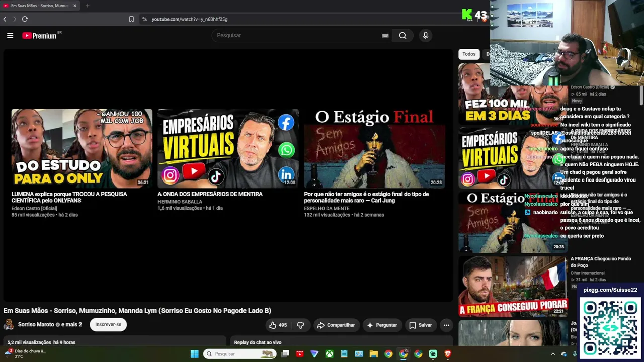
Task: Save the video with Salvar
Action: coord(421,325)
